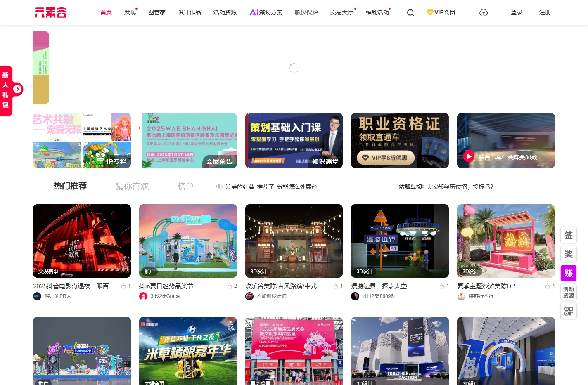This screenshot has height=385, width=588.
Task: Open the 2021 沙滩音乐节 thumbnail
Action: click(x=82, y=351)
